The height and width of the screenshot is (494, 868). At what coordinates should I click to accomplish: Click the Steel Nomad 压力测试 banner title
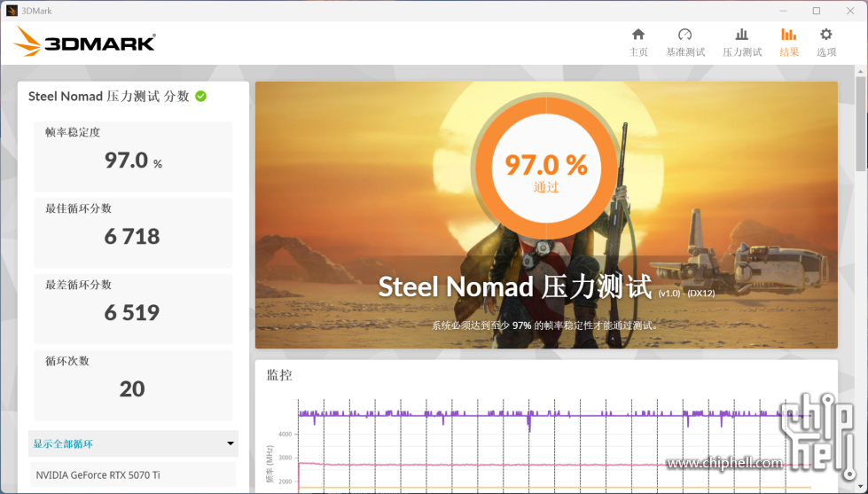point(514,286)
